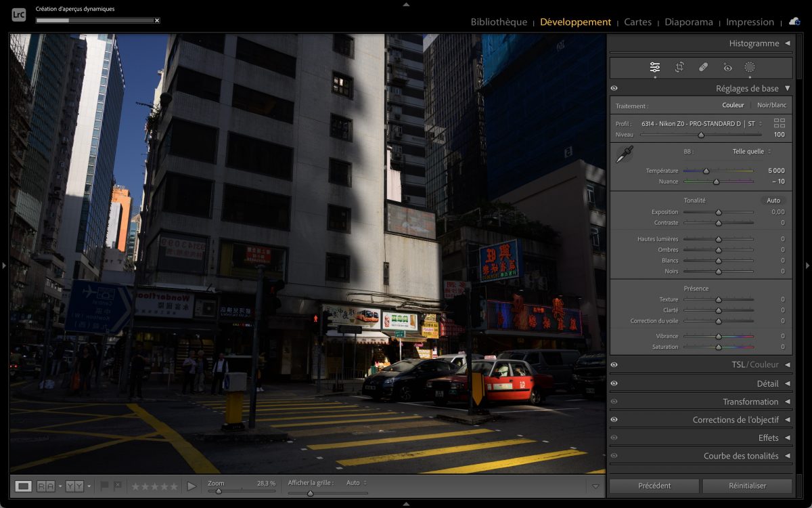Click the Réinitialiser button
This screenshot has width=812, height=508.
pos(747,486)
